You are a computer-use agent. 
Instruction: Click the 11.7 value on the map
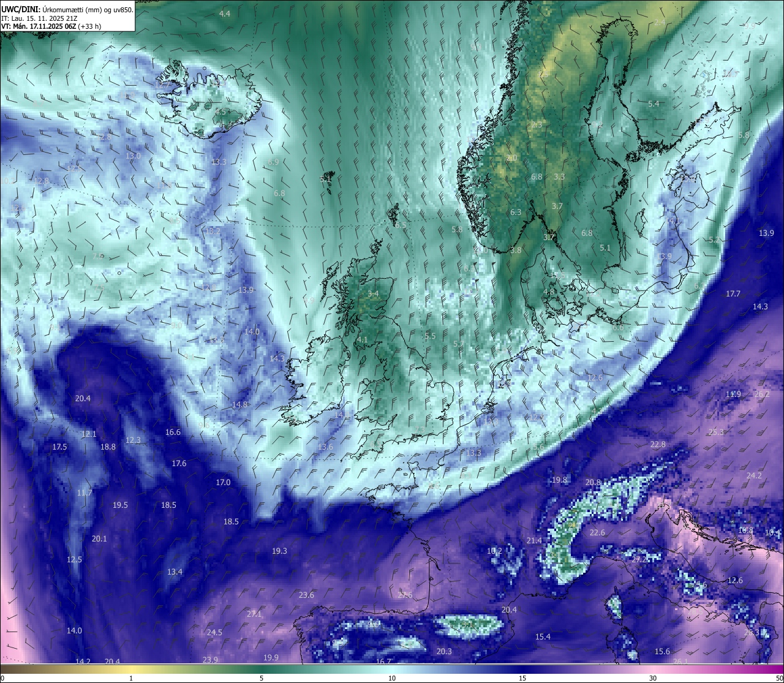point(85,493)
